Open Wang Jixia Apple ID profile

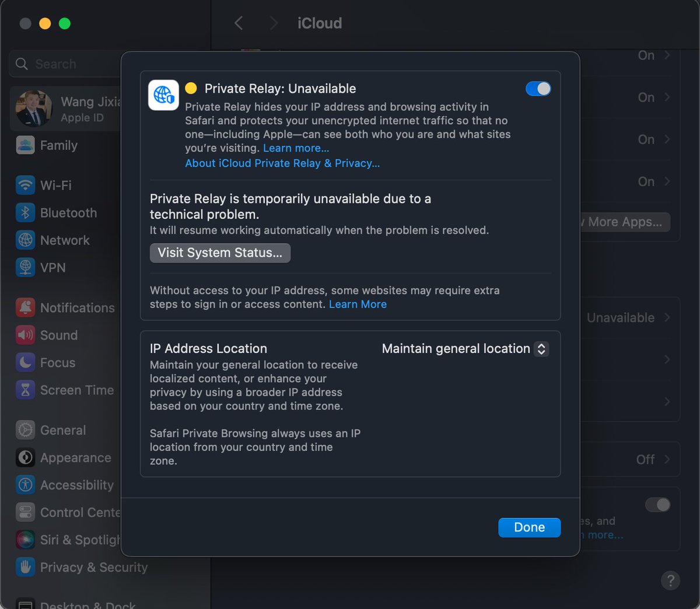click(65, 108)
